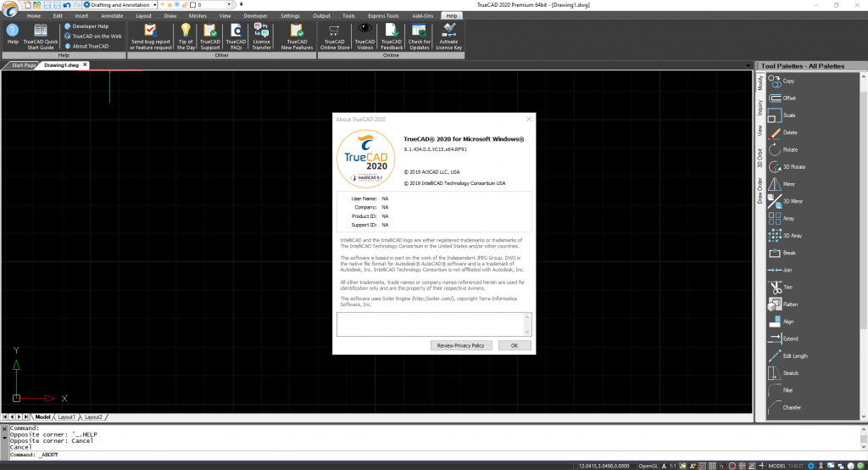The width and height of the screenshot is (868, 470).
Task: Switch to Start Page tab
Action: click(23, 65)
